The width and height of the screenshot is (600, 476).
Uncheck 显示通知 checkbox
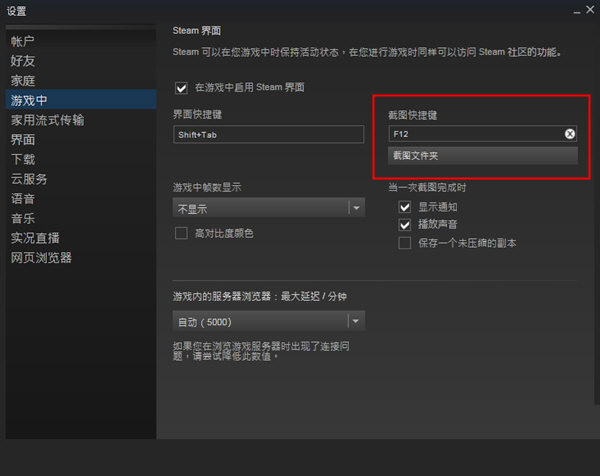[x=404, y=207]
